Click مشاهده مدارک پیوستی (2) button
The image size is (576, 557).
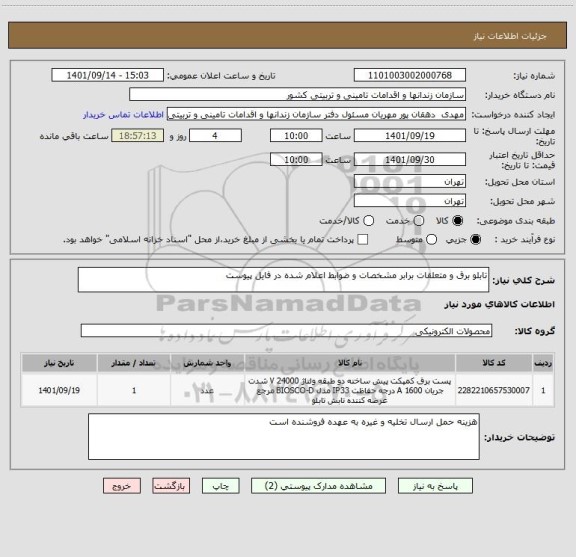318,486
